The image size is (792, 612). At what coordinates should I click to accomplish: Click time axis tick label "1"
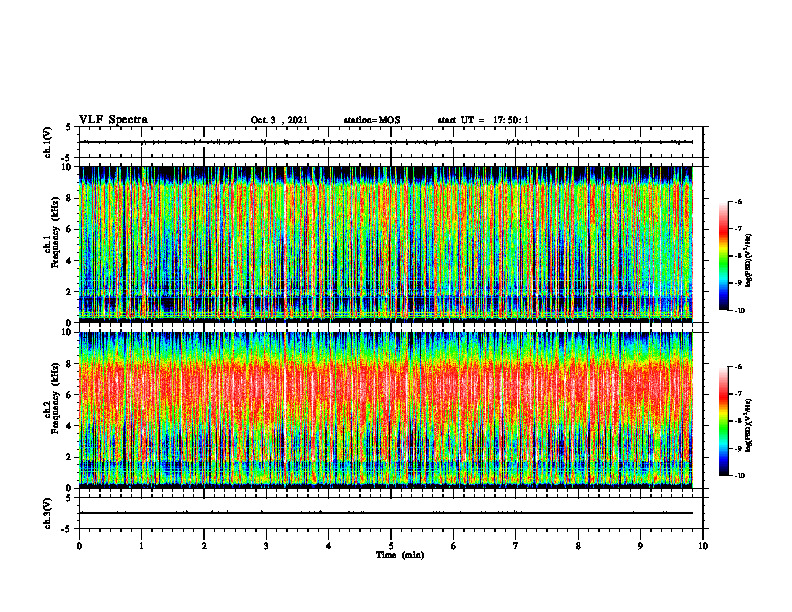point(141,546)
